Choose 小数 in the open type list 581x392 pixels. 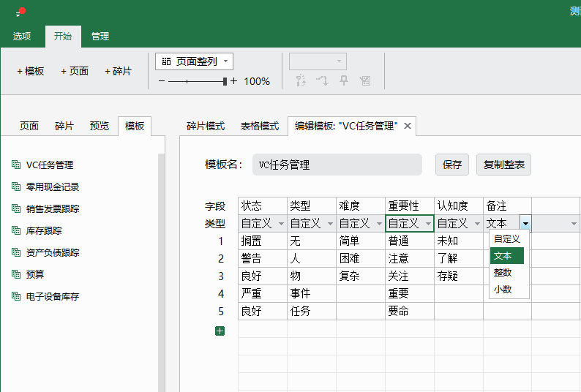(x=507, y=289)
